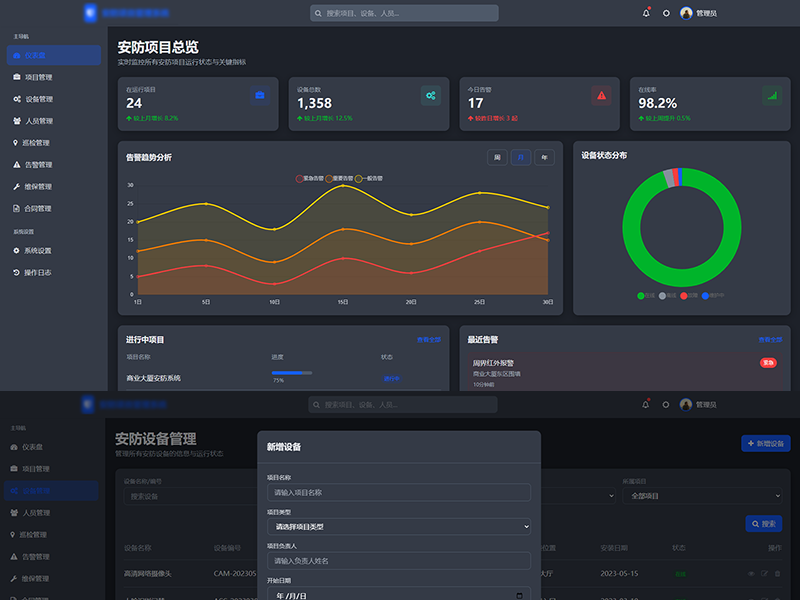Open the 管理员 user menu on the 安防项目总览 page
This screenshot has height=600, width=800.
point(698,13)
